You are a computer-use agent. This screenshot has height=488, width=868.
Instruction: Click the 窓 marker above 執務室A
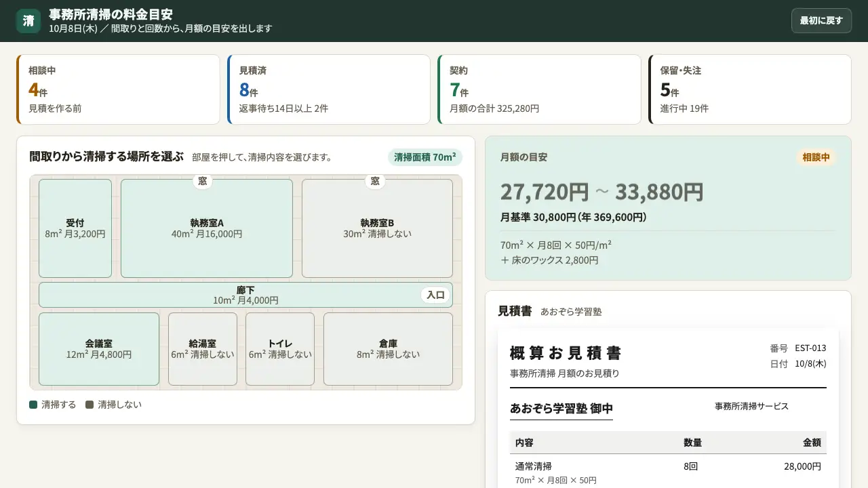tap(203, 181)
